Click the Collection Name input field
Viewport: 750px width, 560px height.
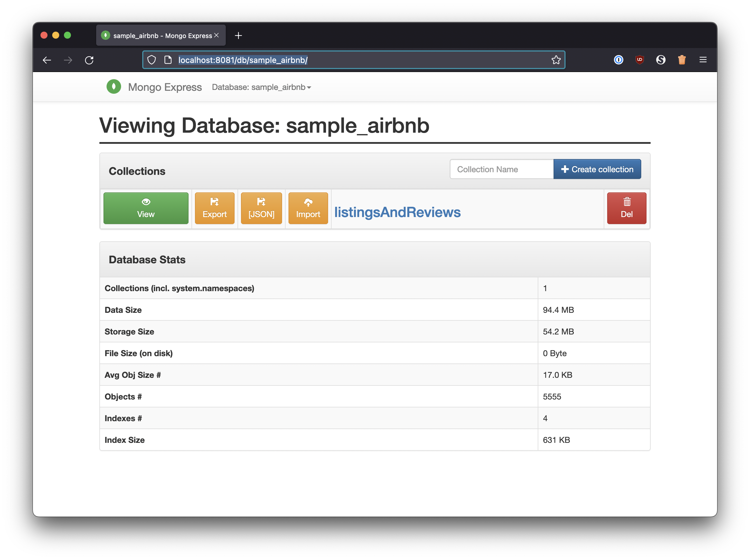501,169
